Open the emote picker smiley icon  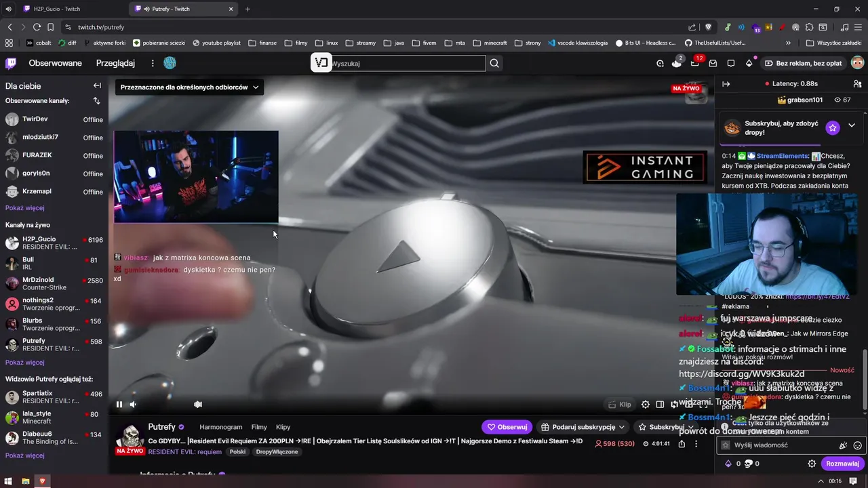pyautogui.click(x=857, y=445)
